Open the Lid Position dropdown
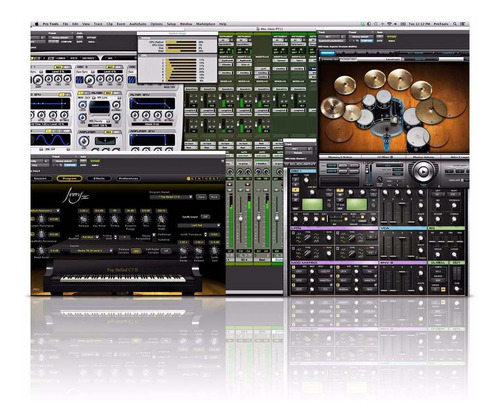500x419 pixels. click(x=90, y=237)
